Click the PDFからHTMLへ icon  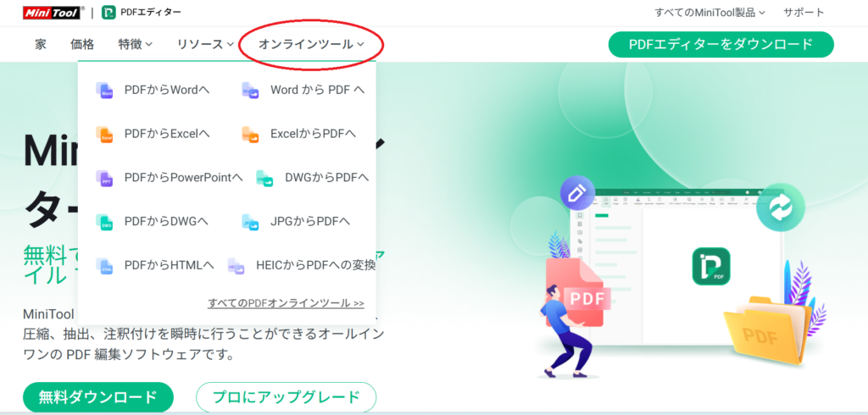coord(104,266)
